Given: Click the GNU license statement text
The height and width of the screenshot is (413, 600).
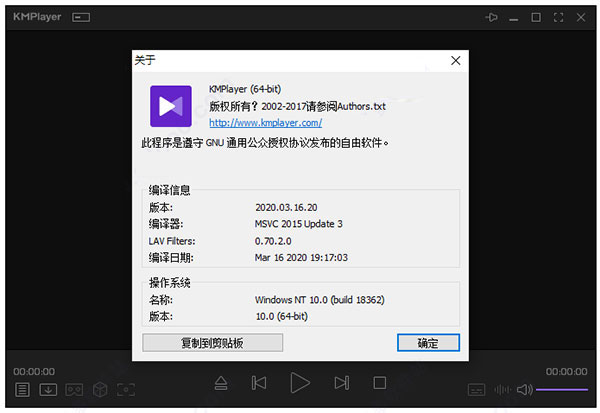Looking at the screenshot, I should (x=265, y=143).
